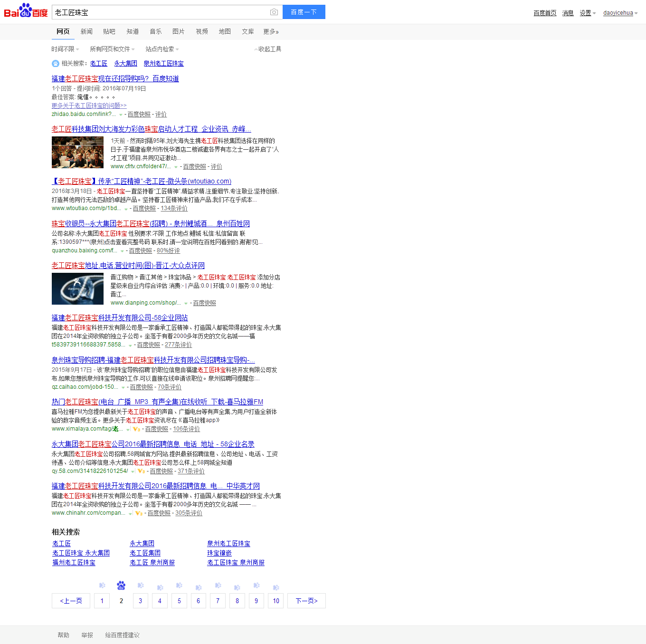Click related search 珠宝镶嵌
This screenshot has width=646, height=644.
pyautogui.click(x=219, y=553)
